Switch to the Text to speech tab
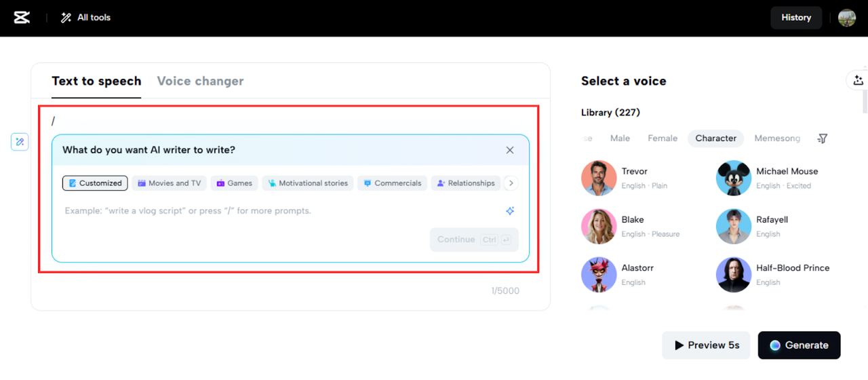 pos(96,81)
